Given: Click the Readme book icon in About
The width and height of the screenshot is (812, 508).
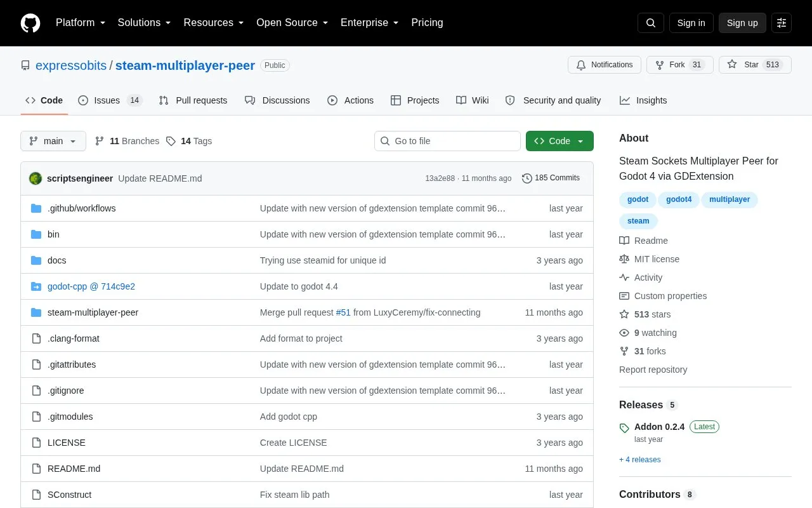Looking at the screenshot, I should [x=624, y=241].
